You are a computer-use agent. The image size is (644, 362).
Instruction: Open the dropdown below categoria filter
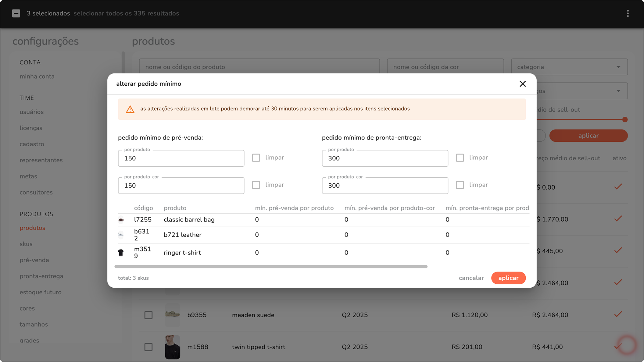click(x=582, y=91)
